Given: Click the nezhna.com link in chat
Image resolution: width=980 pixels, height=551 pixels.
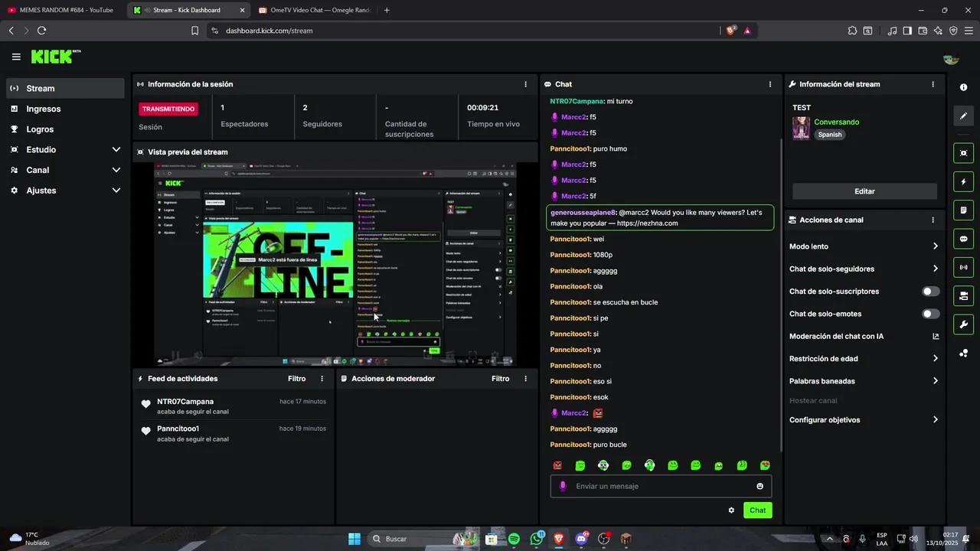Looking at the screenshot, I should pyautogui.click(x=647, y=223).
